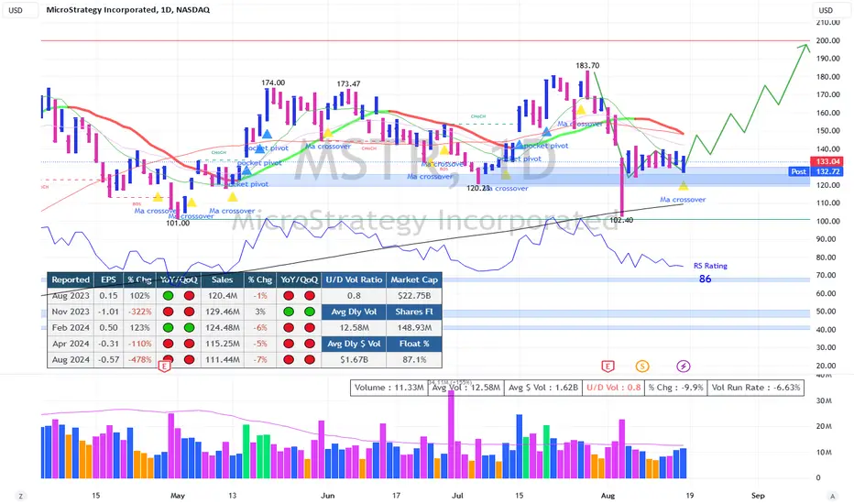
Task: Click the Avg Dly $ Vol header cell
Action: pyautogui.click(x=354, y=344)
